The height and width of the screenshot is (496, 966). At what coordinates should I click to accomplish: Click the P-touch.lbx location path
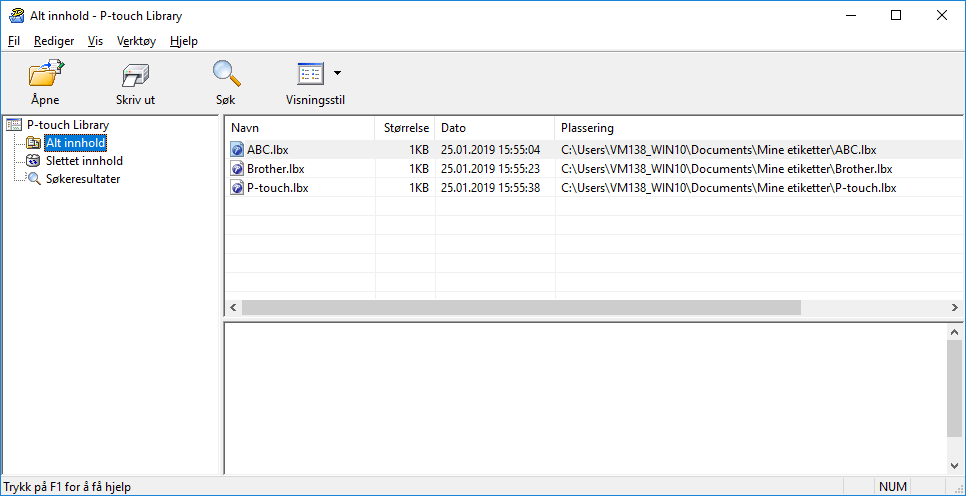coord(729,188)
